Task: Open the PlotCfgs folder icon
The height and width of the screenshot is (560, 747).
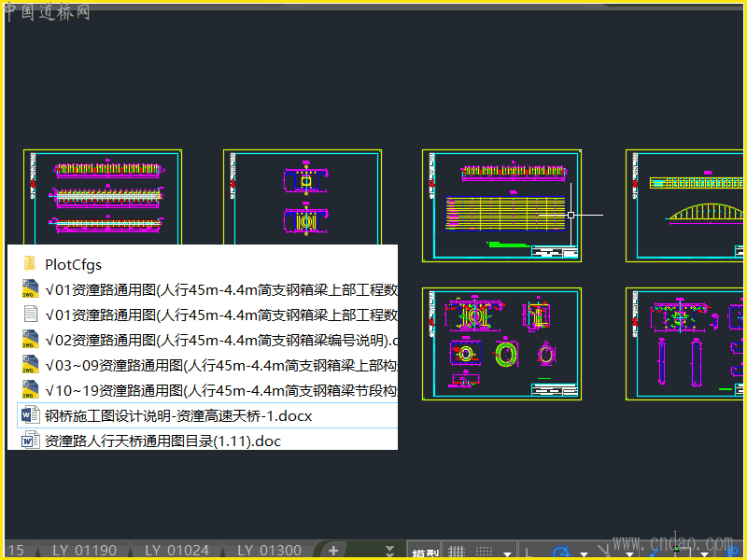Action: click(x=30, y=264)
